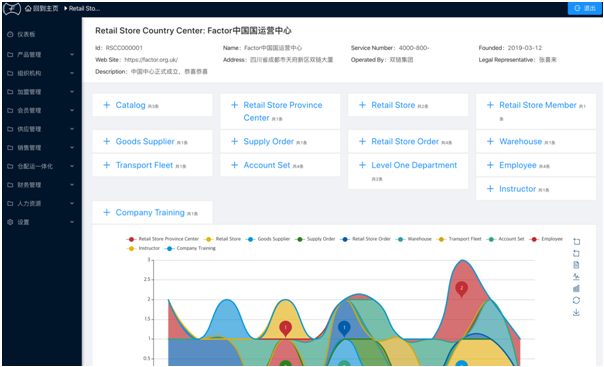Expand the 产品管理 sidebar chevron
Screen dimensions: 604x367
pyautogui.click(x=72, y=55)
